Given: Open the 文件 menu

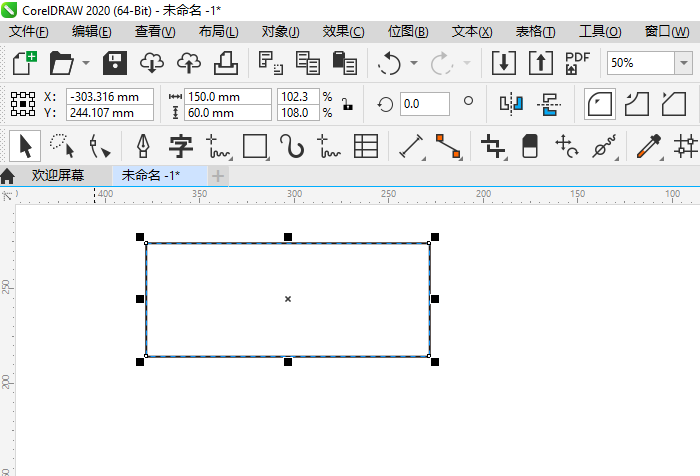Looking at the screenshot, I should (x=29, y=32).
